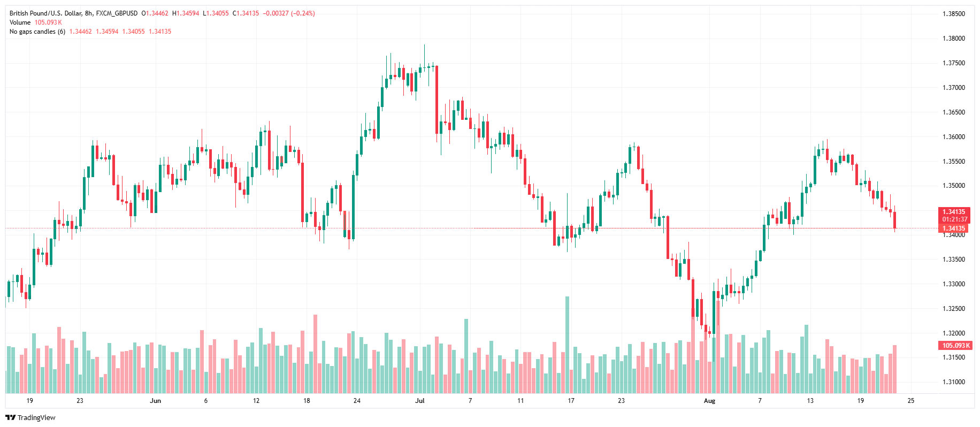980x427 pixels.
Task: Click the last red candle on the chart
Action: pos(894,220)
